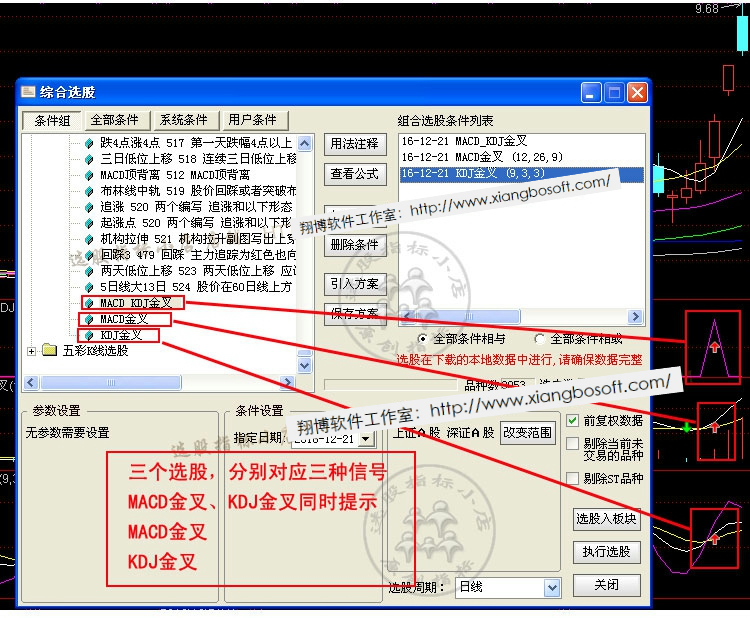Select 追涨 520 两个编写 tree row
This screenshot has width=750, height=618.
coord(196,207)
